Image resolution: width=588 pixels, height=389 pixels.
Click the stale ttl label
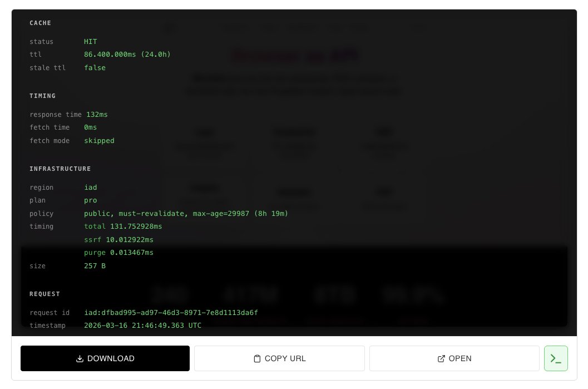[x=48, y=67]
